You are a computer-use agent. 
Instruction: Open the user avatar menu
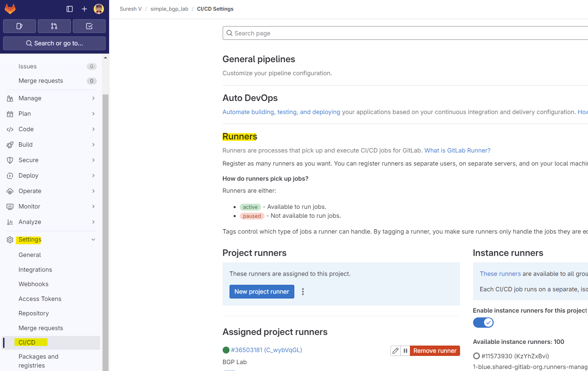(99, 9)
